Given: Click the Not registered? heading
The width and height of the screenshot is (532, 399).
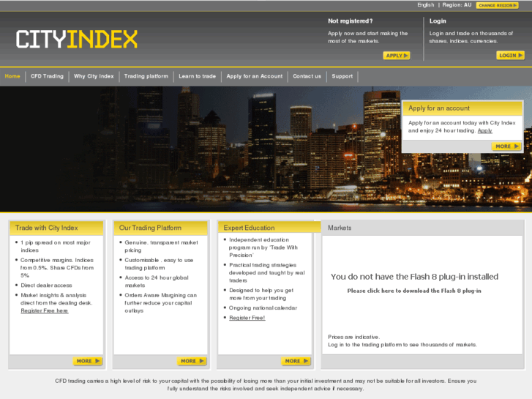Looking at the screenshot, I should point(350,21).
